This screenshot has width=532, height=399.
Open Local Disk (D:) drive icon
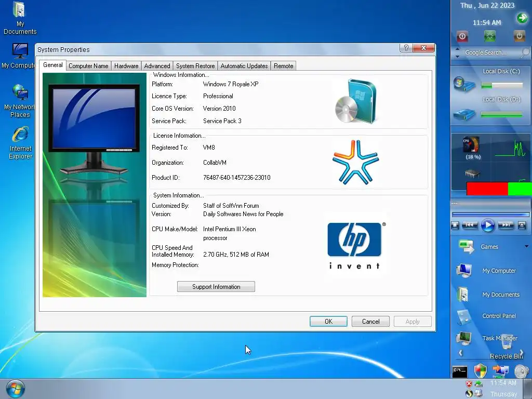coord(464,114)
